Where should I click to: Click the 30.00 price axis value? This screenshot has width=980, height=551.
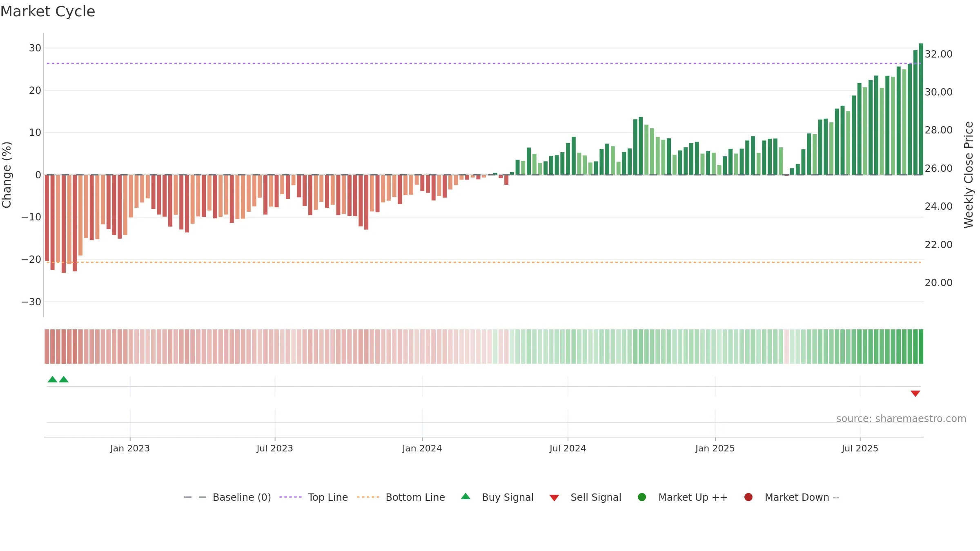[x=938, y=92]
